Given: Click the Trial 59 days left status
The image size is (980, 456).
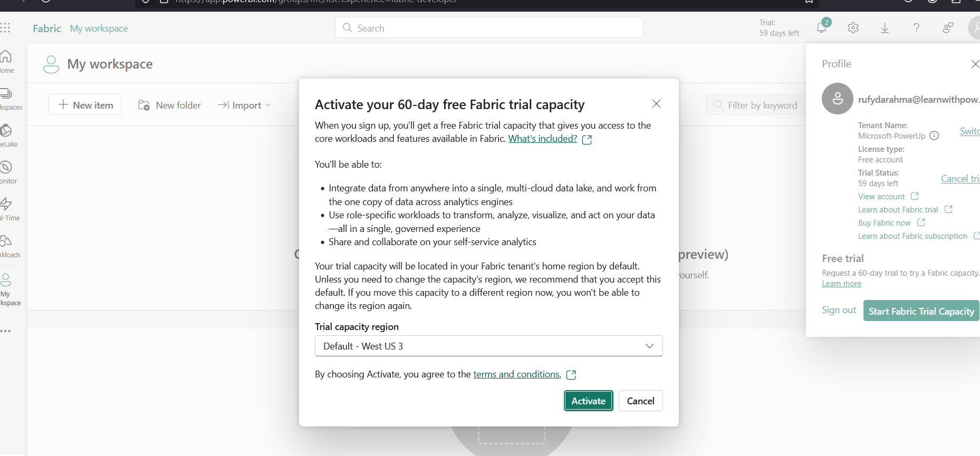Looking at the screenshot, I should pos(779,28).
